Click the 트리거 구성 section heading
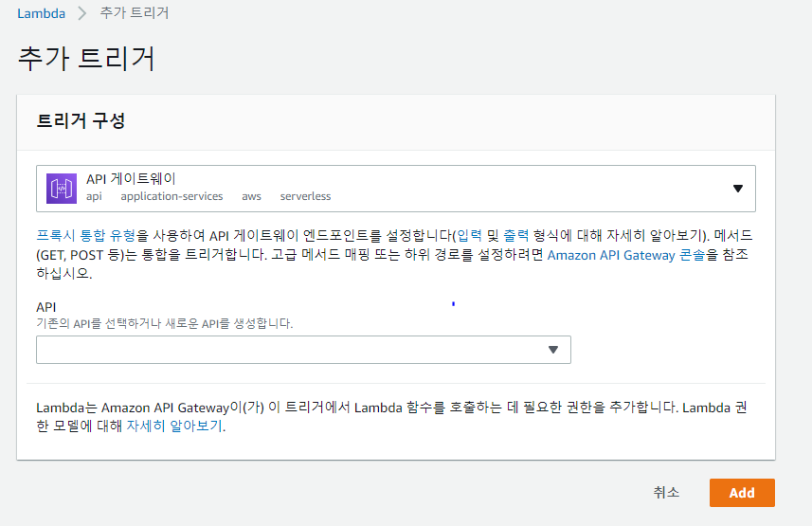 [x=81, y=120]
